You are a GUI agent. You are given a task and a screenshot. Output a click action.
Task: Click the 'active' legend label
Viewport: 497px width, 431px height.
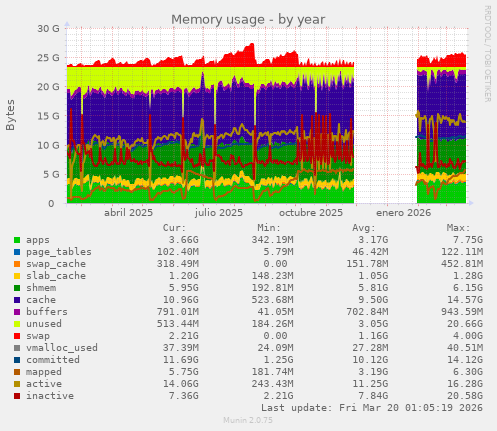pyautogui.click(x=44, y=384)
